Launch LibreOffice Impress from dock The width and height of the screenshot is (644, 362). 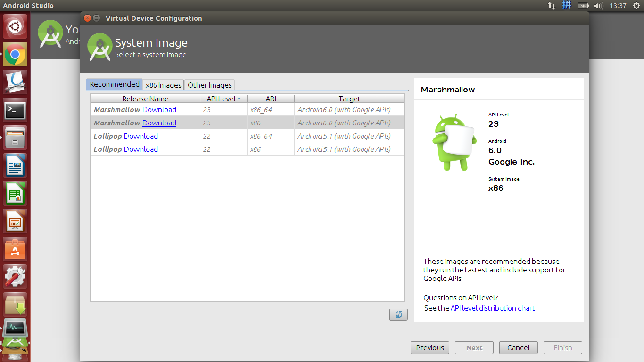(x=15, y=221)
